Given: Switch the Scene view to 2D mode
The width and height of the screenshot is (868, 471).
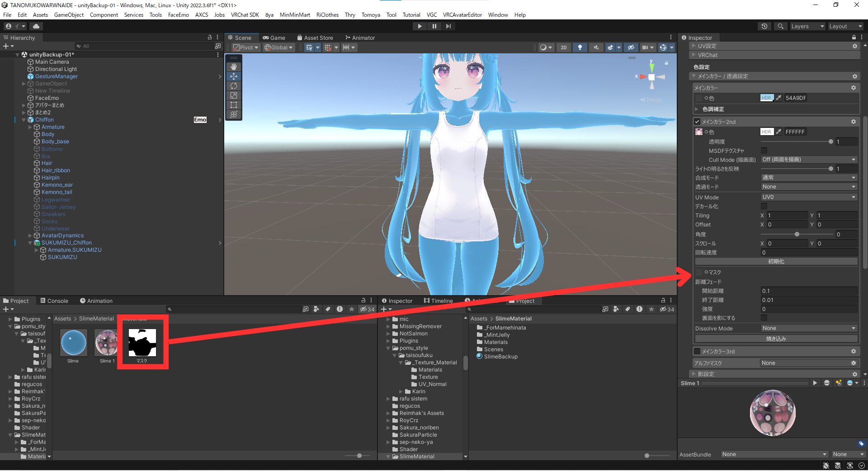Looking at the screenshot, I should (564, 47).
